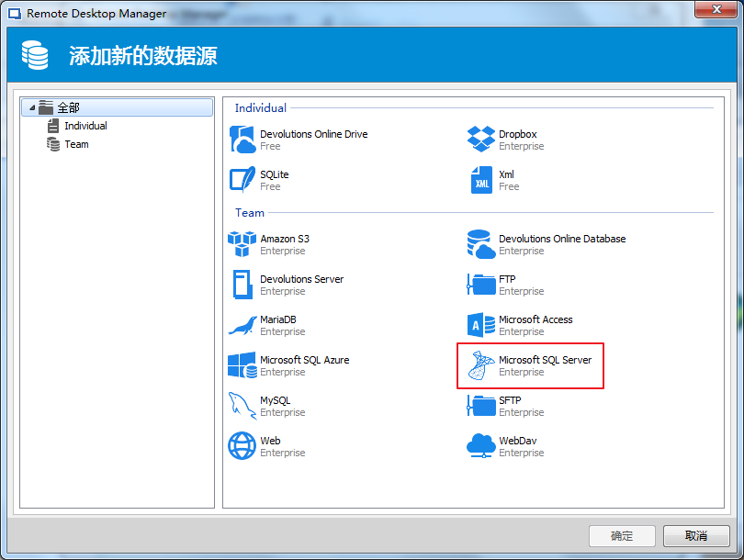This screenshot has height=560, width=744.
Task: Click the MariaDB label text
Action: pyautogui.click(x=278, y=319)
